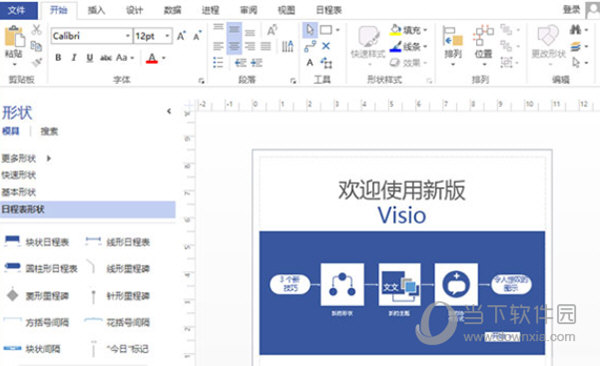Screen dimensions: 600x366
Task: Click the Increase Font Size icon
Action: tap(181, 36)
